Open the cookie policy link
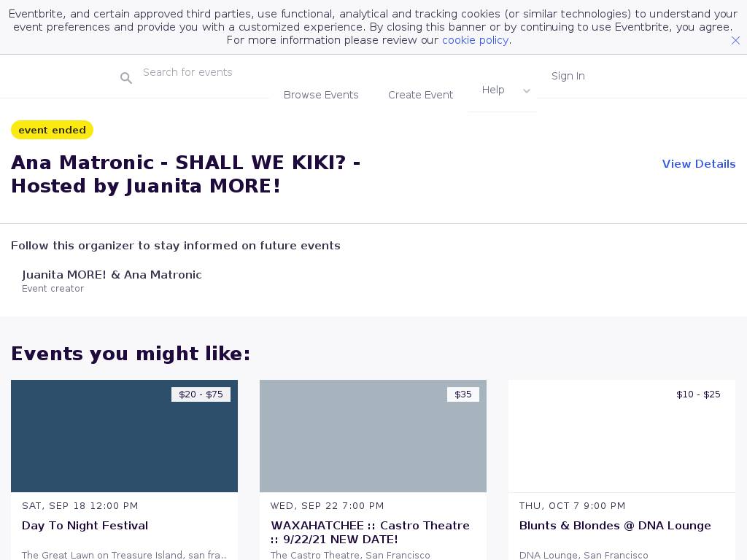Screen dimensions: 747x560 475,40
